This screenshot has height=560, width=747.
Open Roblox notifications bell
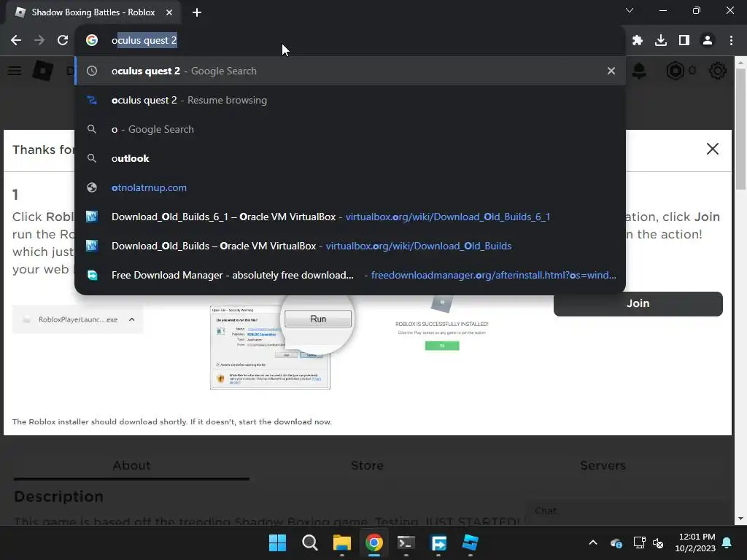click(639, 71)
